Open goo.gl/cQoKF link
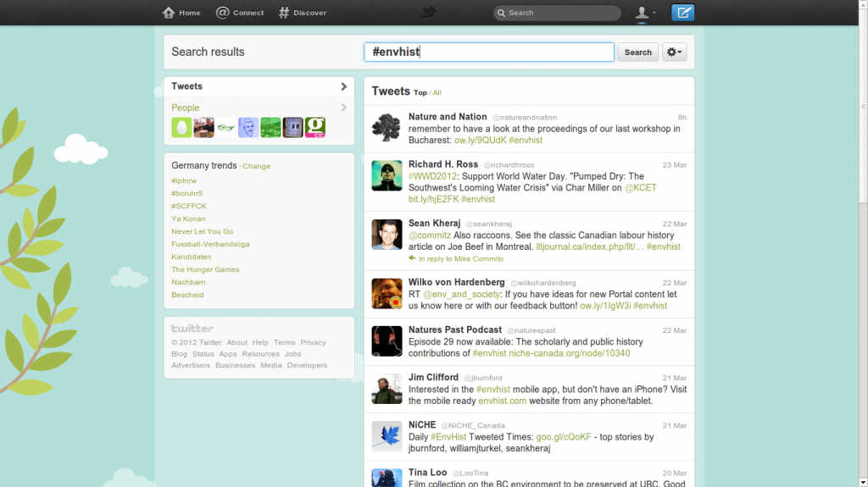 pos(564,437)
